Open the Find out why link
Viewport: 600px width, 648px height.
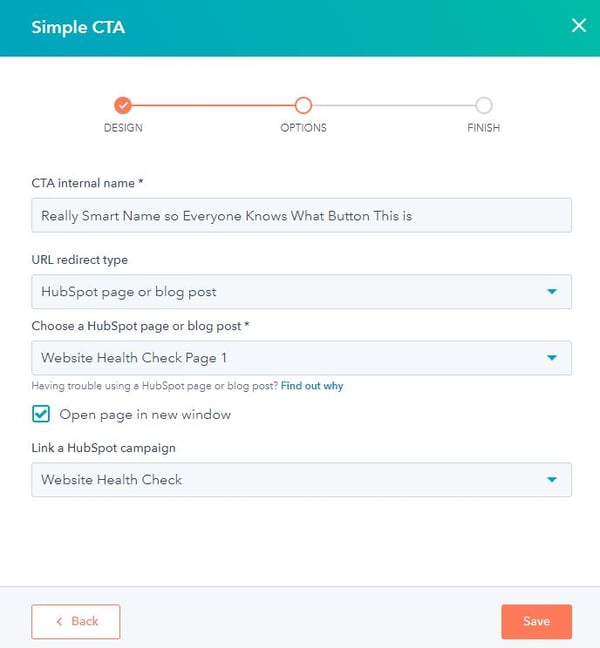(312, 386)
